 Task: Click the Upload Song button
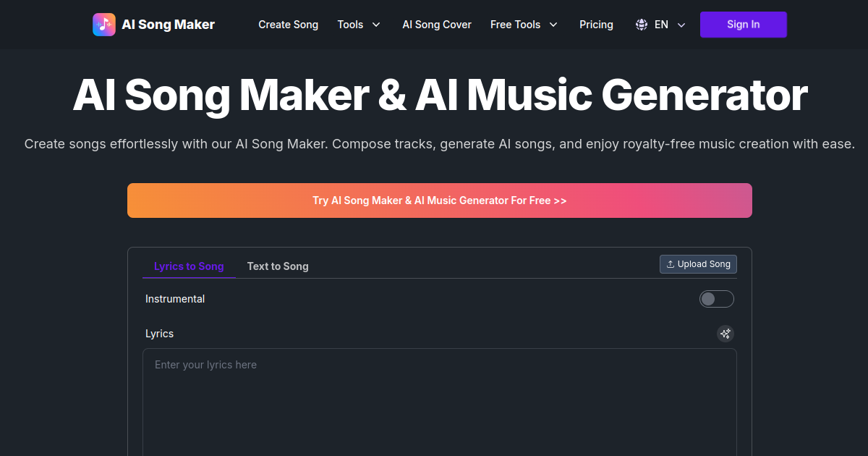click(698, 264)
